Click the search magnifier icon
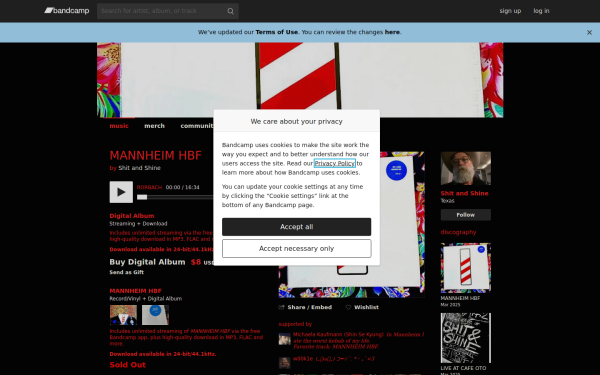This screenshot has height=375, width=600. click(230, 11)
